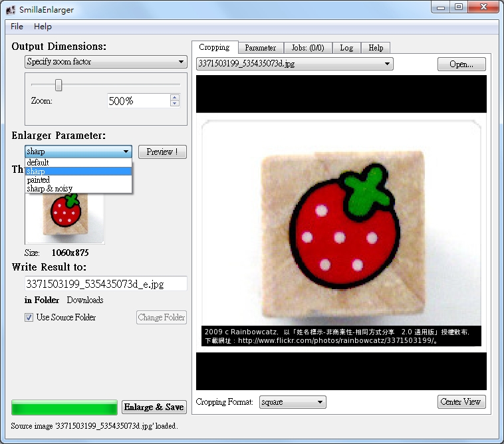Click the Enlarge & Save button
This screenshot has width=504, height=444.
[154, 407]
